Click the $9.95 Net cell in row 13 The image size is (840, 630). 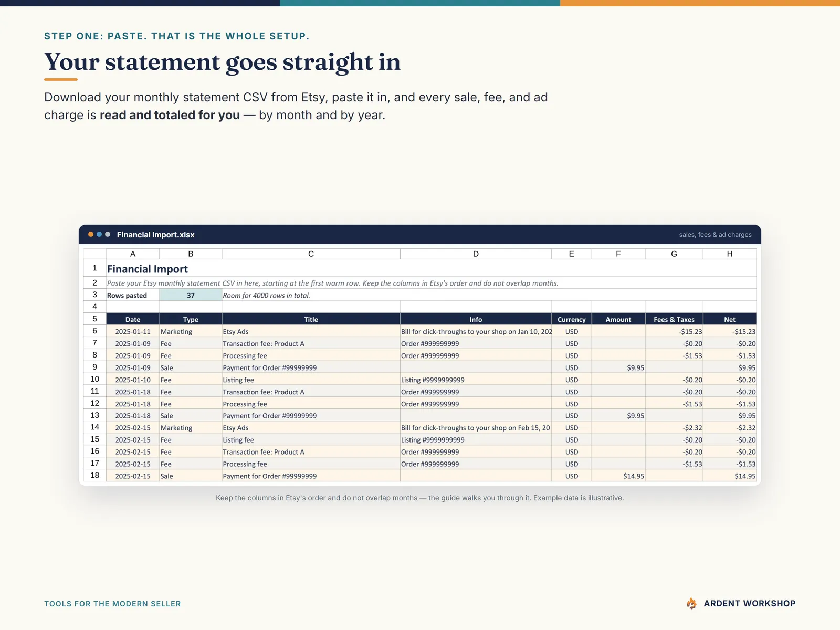pos(730,415)
